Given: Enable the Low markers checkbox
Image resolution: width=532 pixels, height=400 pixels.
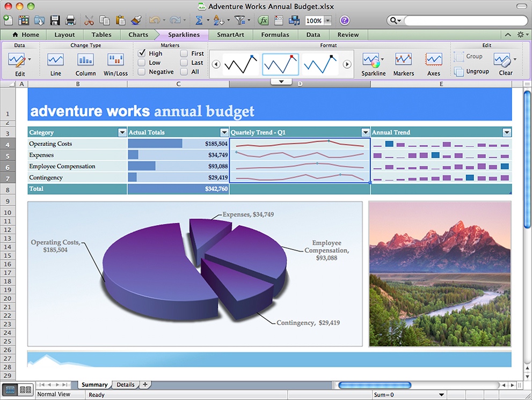Looking at the screenshot, I should [142, 62].
